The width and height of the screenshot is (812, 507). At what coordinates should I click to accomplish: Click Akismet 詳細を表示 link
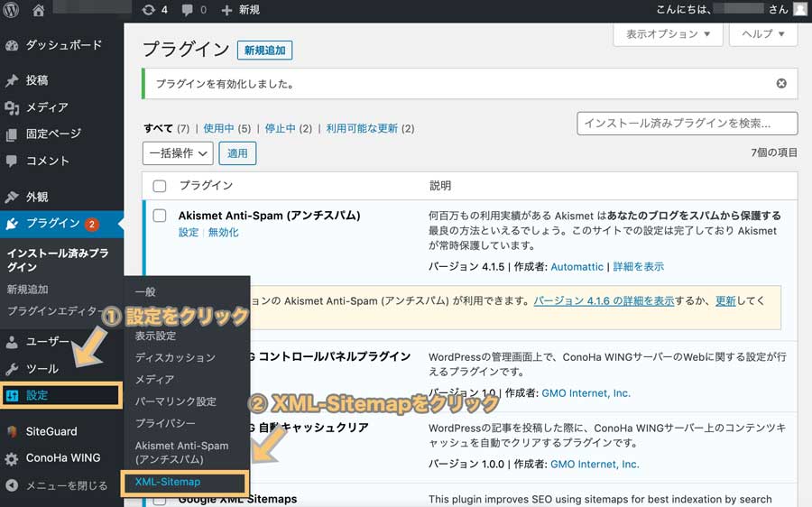pyautogui.click(x=639, y=267)
